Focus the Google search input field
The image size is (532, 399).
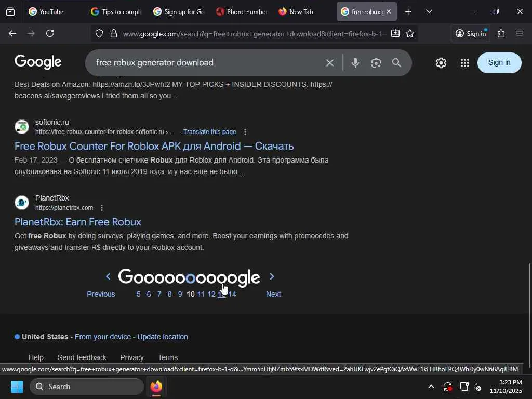(207, 63)
